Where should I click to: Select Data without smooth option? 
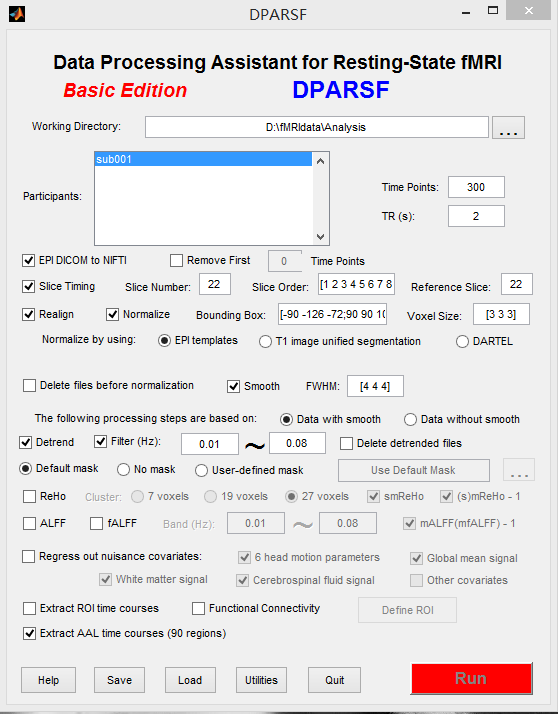(410, 419)
